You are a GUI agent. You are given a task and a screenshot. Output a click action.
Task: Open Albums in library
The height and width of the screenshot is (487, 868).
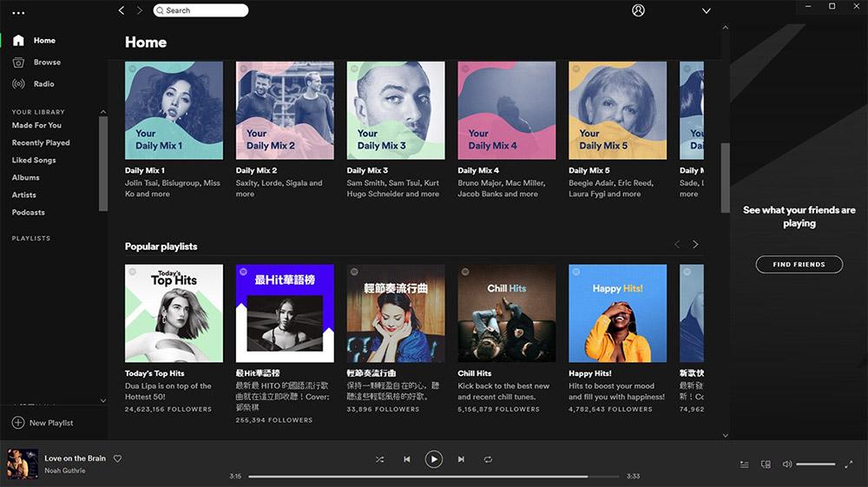pyautogui.click(x=25, y=178)
